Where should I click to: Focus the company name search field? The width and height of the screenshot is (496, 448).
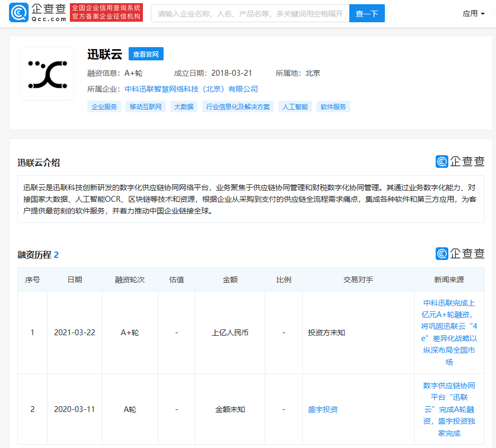pos(250,14)
